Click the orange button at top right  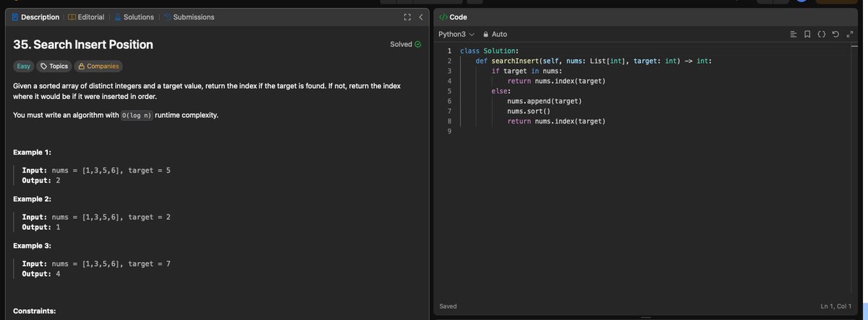(x=836, y=1)
